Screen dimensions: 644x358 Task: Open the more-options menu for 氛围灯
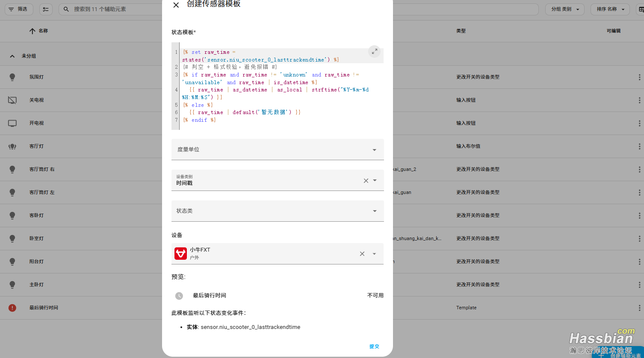639,77
